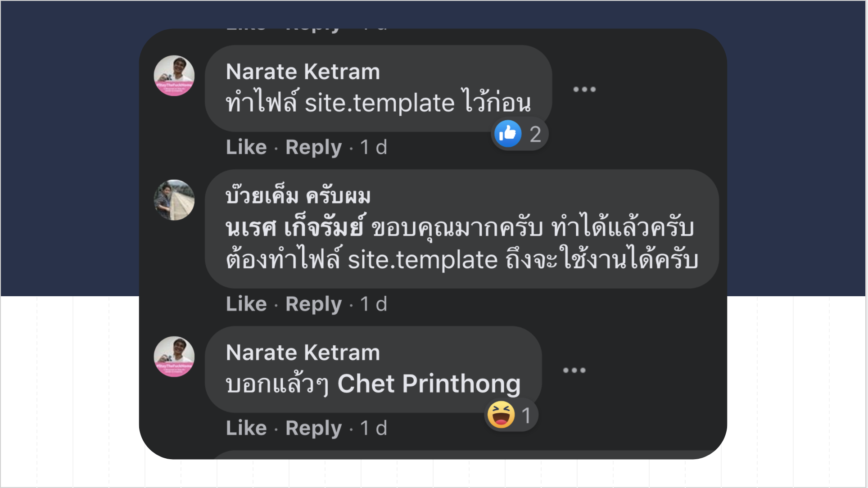Click the name Narate Ketram above 'บอกแล้วๆ'
Viewport: 868px width, 488px height.
(303, 352)
